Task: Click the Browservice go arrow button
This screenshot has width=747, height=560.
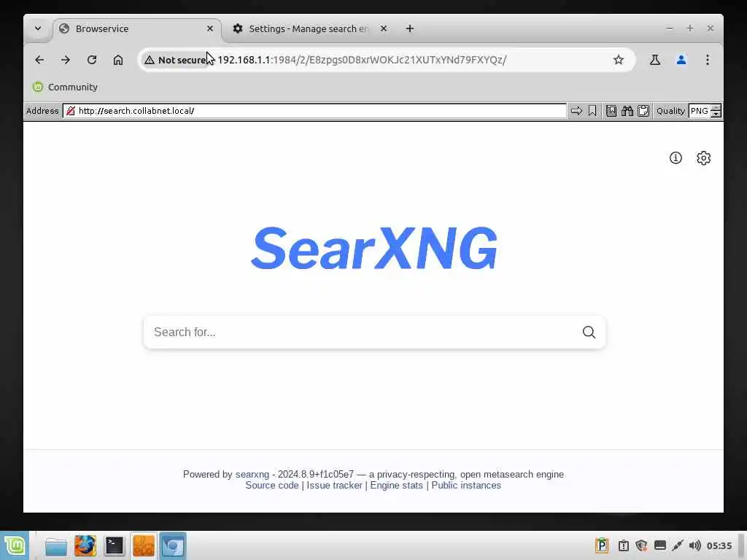Action: [576, 111]
